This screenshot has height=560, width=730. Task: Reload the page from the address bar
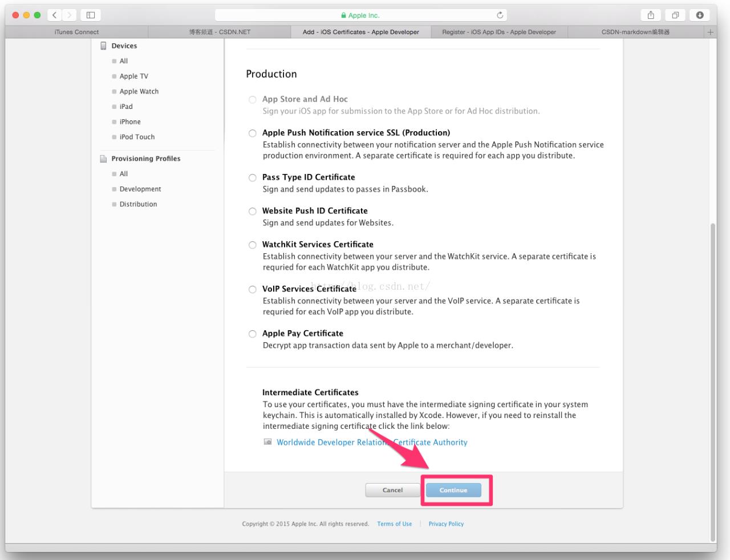coord(500,15)
